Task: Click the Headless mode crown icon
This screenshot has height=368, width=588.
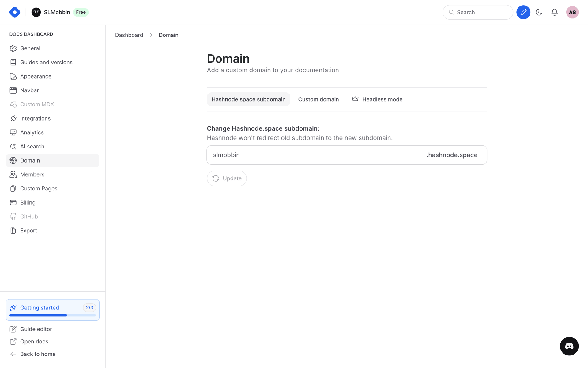Action: pyautogui.click(x=355, y=99)
